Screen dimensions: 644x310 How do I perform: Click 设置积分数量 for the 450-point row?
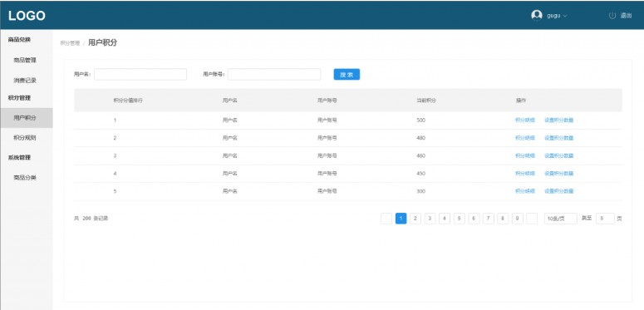pos(559,173)
